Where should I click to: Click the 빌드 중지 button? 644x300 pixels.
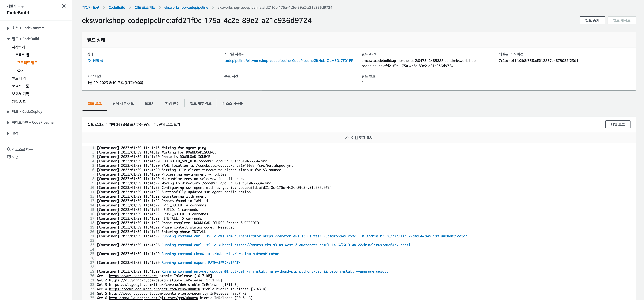coord(592,20)
